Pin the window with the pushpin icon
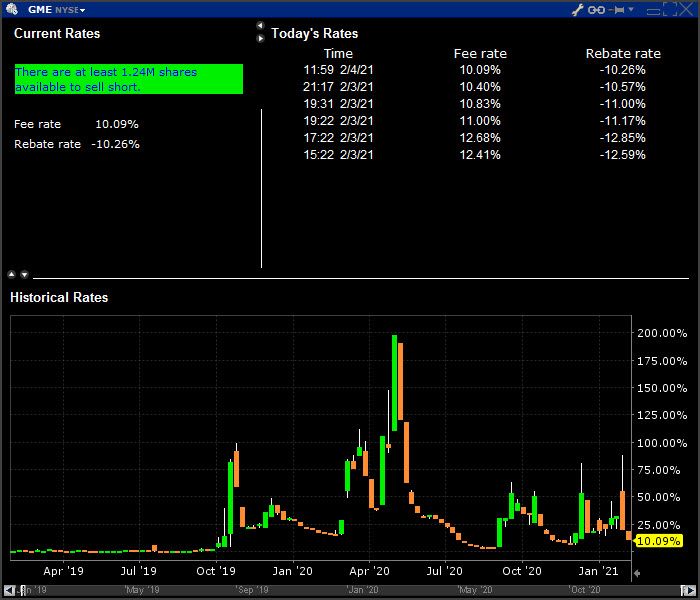 point(617,9)
